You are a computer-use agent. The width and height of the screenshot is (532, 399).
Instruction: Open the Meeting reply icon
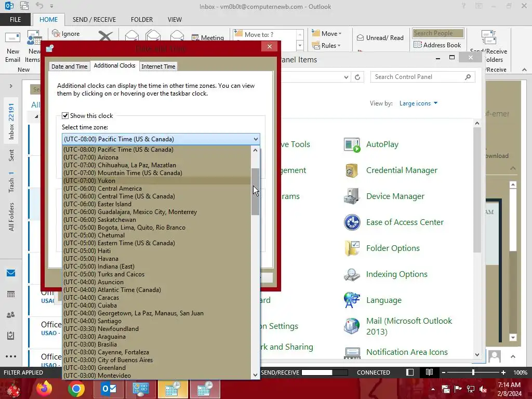tap(195, 37)
